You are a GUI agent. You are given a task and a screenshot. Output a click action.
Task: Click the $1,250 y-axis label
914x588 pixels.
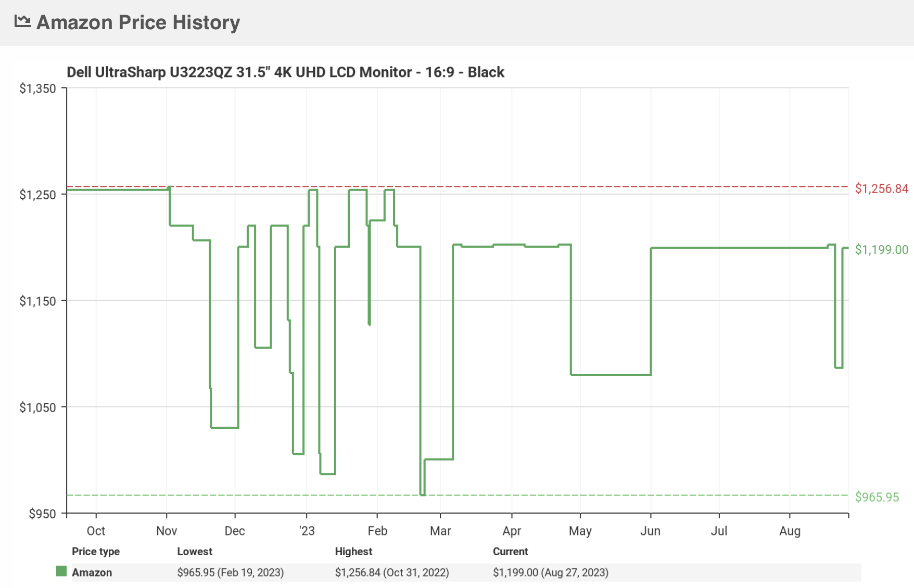pos(37,195)
